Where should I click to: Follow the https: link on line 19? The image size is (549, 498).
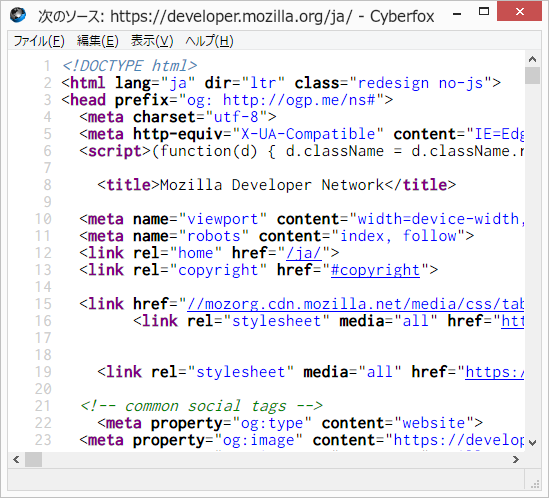495,372
